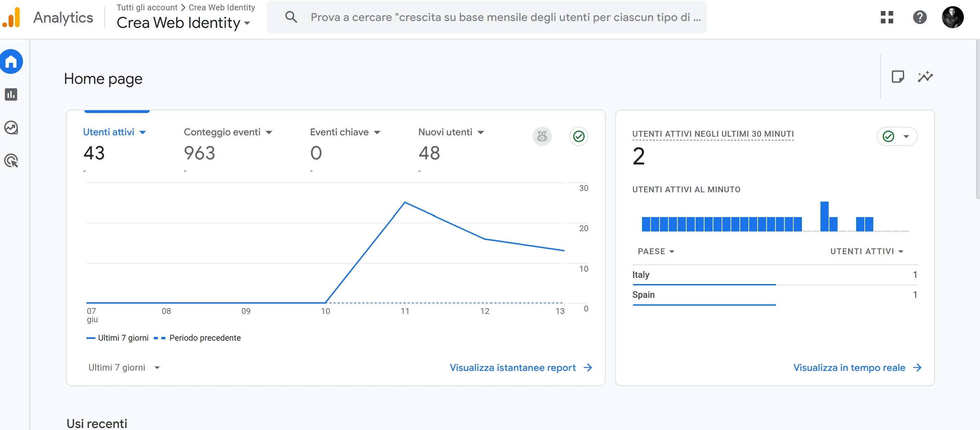Click the Analytics search field
This screenshot has width=980, height=430.
pyautogui.click(x=486, y=17)
